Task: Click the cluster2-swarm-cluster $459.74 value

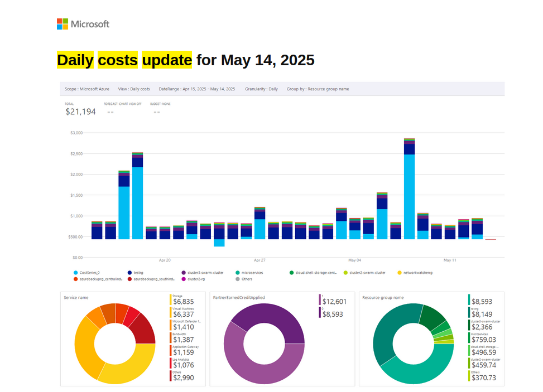Action: [x=484, y=365]
